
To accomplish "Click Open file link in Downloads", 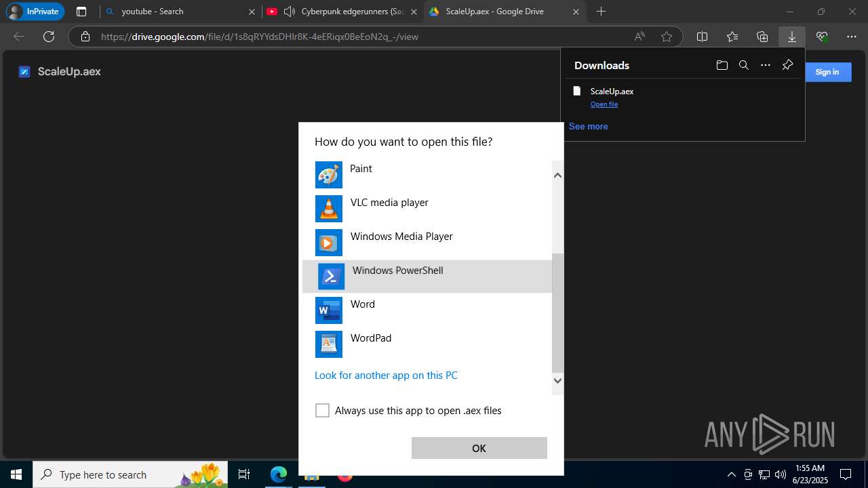I will pos(604,104).
